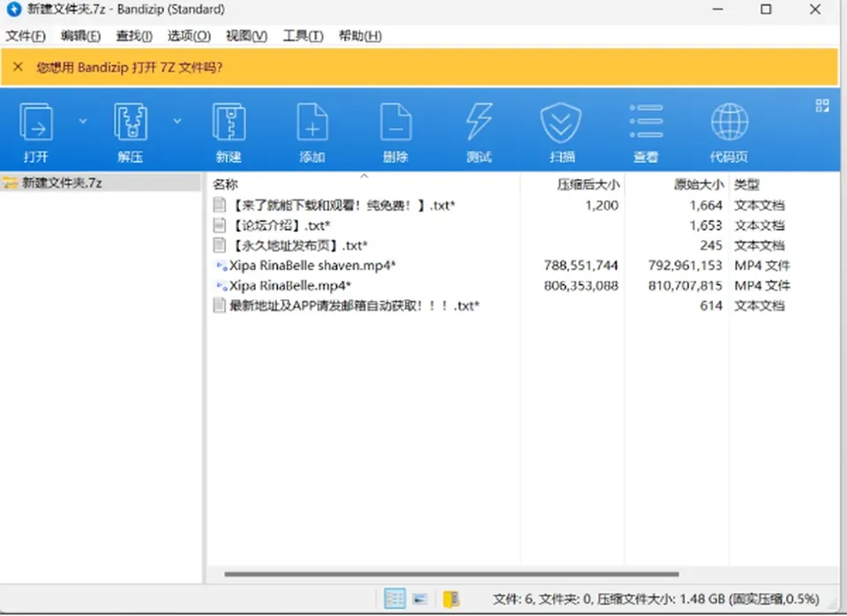
Task: Open the 工具(T) menu
Action: [x=303, y=36]
